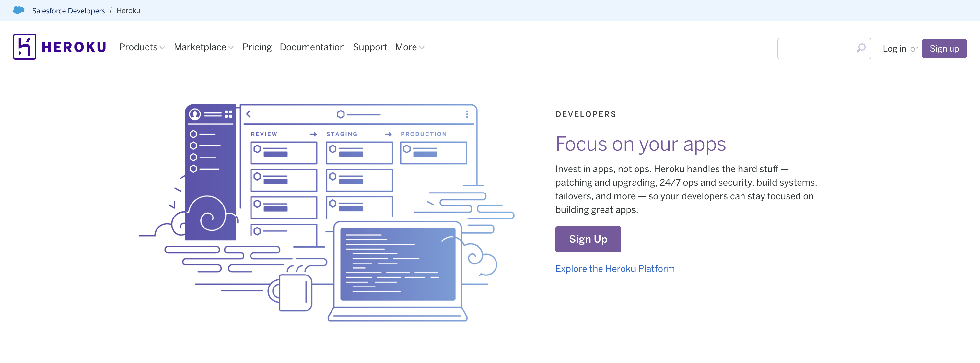980x363 pixels.
Task: Open the Support menu item
Action: pos(370,47)
